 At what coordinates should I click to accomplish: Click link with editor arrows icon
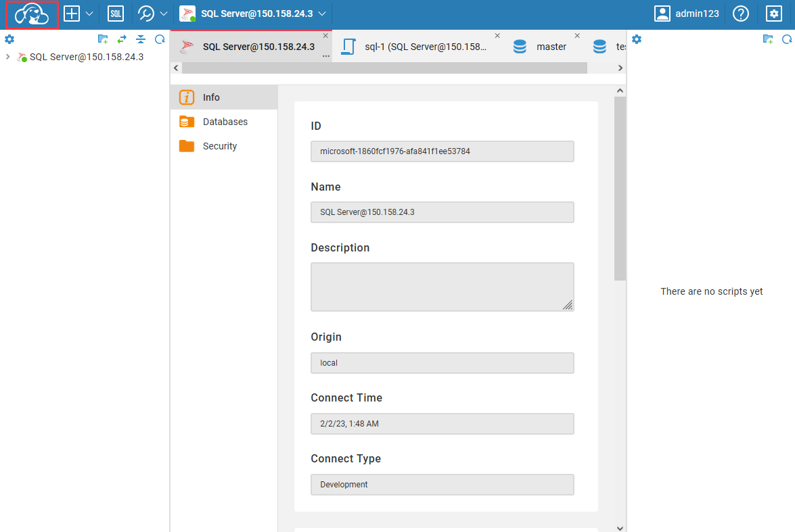tap(122, 39)
